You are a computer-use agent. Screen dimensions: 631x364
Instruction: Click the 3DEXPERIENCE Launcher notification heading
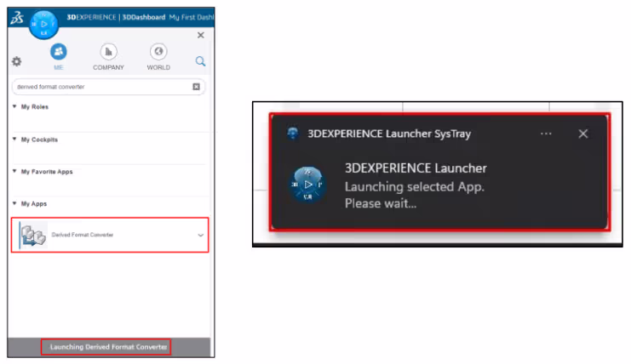click(x=416, y=168)
